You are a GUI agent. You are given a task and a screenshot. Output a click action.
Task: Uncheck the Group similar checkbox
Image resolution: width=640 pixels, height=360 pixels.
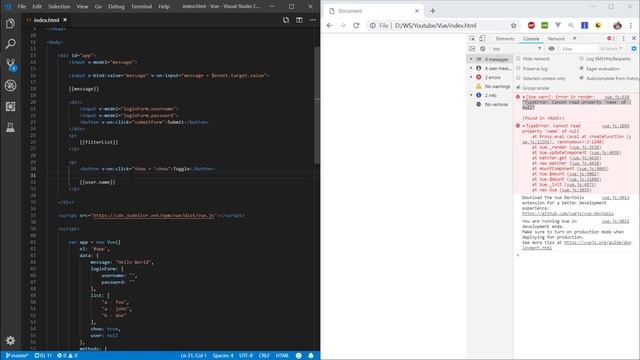pos(518,87)
